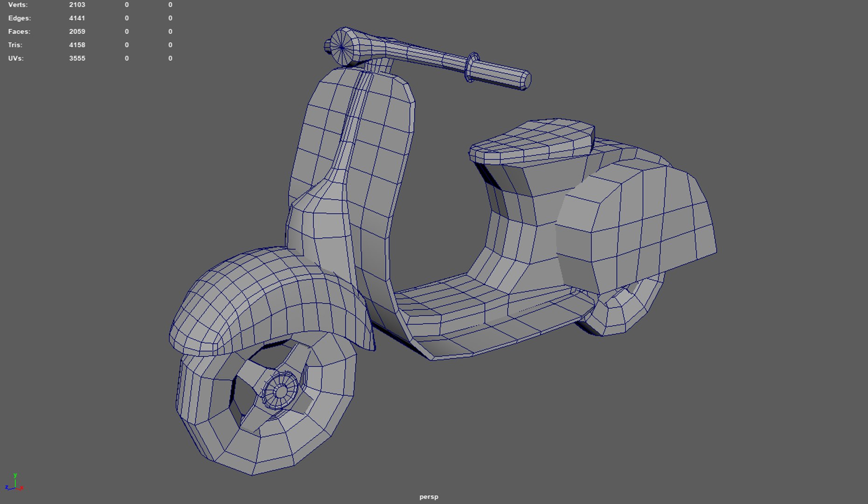Select the 'UVs:' heads-up display label
Viewport: 868px width, 504px height.
(x=16, y=59)
